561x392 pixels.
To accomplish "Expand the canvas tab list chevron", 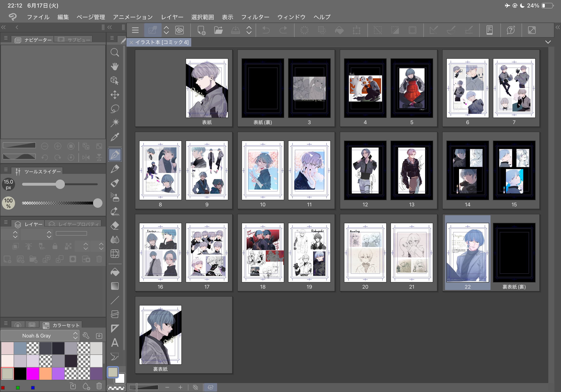I will pyautogui.click(x=548, y=42).
